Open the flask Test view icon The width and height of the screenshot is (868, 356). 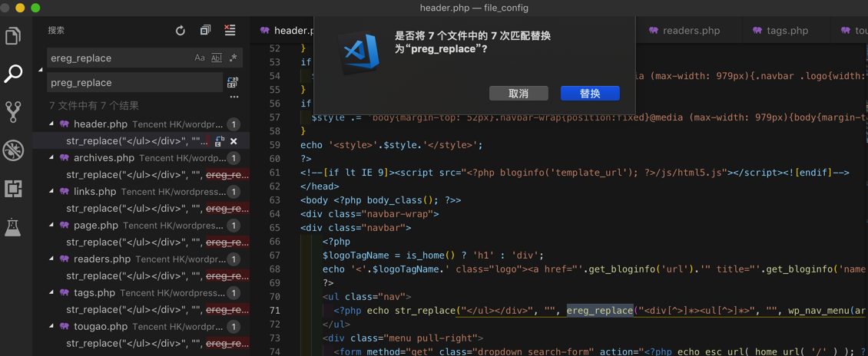click(13, 227)
